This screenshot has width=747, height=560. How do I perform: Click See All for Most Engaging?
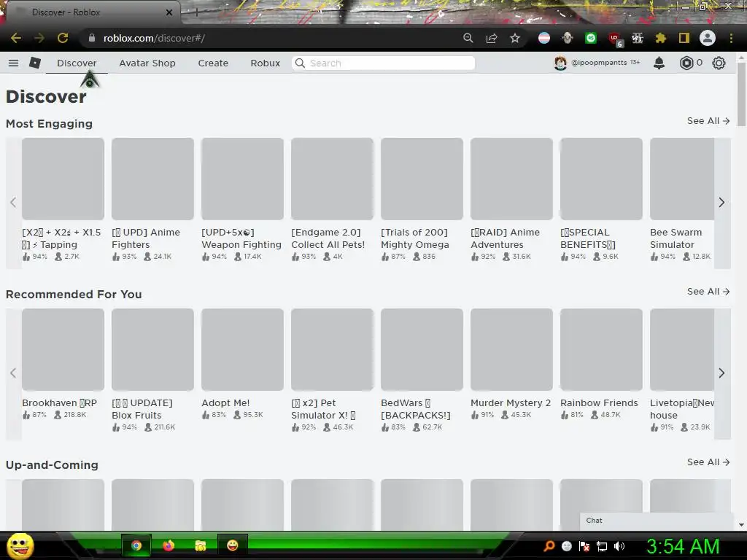[x=708, y=121]
